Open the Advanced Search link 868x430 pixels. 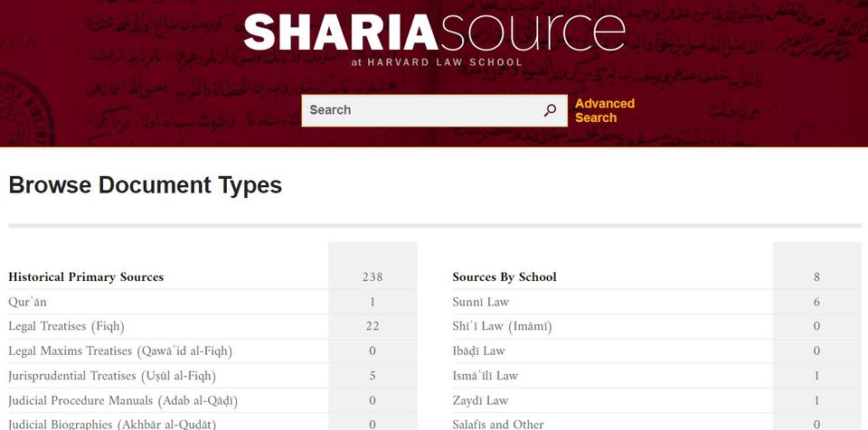tap(605, 110)
